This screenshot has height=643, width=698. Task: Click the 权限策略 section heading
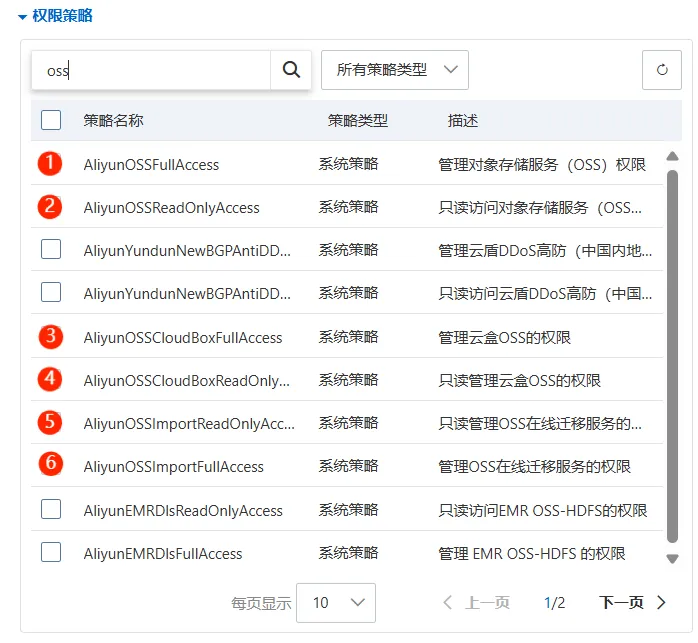pyautogui.click(x=62, y=16)
